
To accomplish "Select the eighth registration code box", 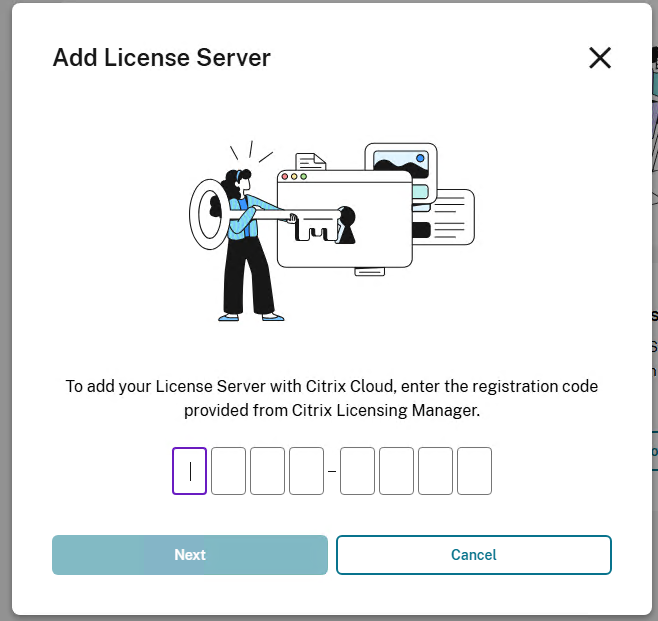I will point(474,471).
